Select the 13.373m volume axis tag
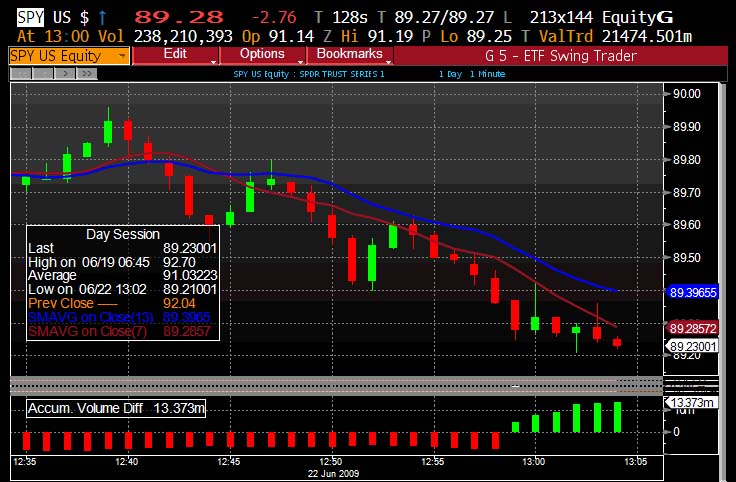Viewport: 736px width, 482px height. [692, 402]
